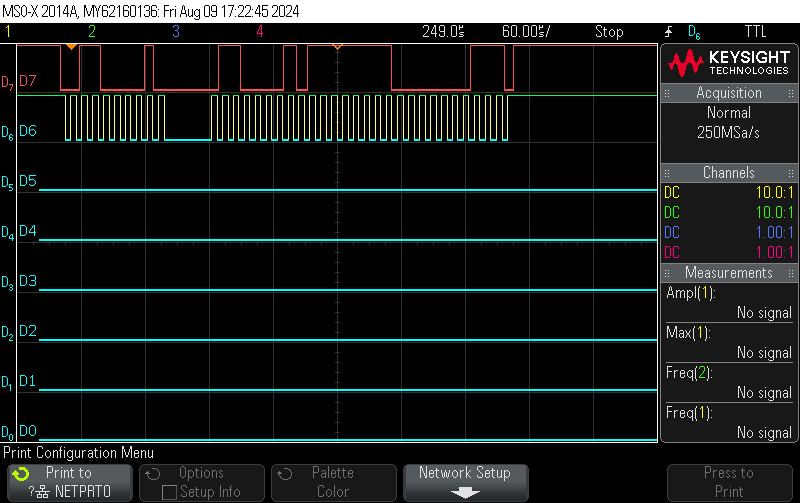Click the Options softkey rotate arrow icon
Image resolution: width=800 pixels, height=503 pixels.
click(153, 474)
